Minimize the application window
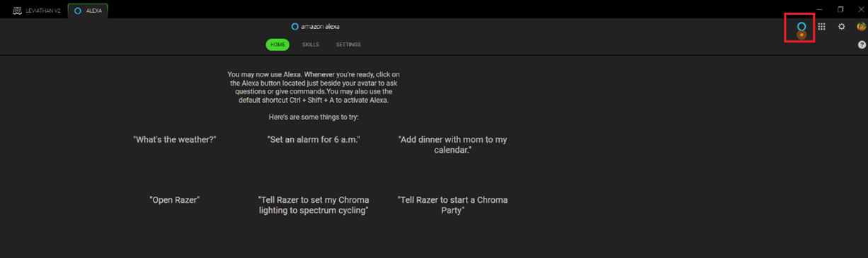868x258 pixels. coord(819,9)
